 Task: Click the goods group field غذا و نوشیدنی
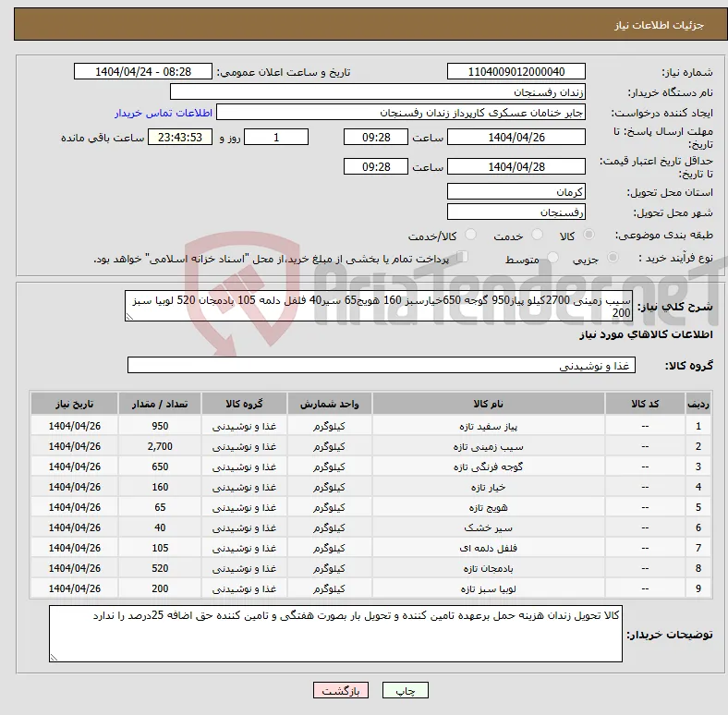click(382, 366)
